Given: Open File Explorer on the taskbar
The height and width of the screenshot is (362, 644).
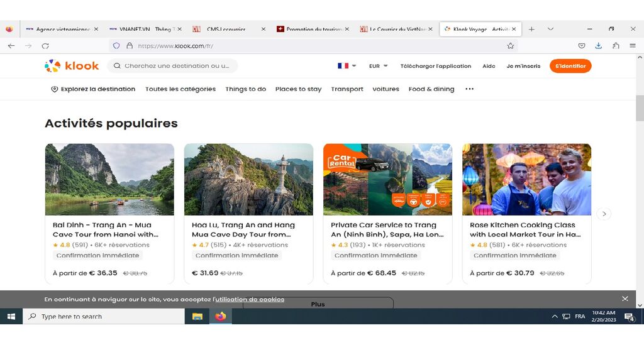Looking at the screenshot, I should [x=197, y=316].
